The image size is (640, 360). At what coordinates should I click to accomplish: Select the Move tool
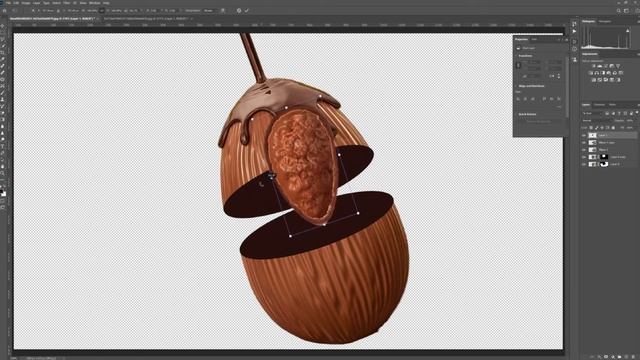point(2,25)
